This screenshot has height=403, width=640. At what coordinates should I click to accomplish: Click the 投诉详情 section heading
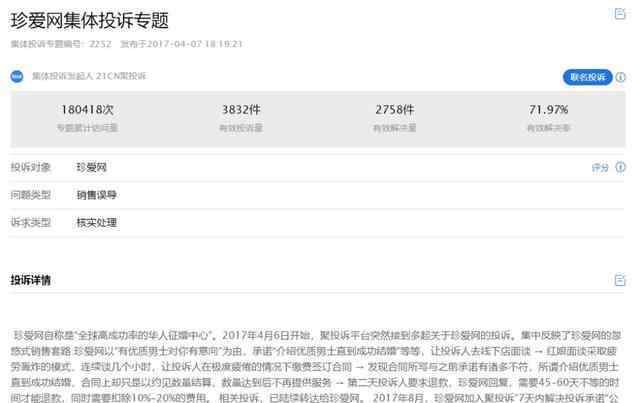point(31,280)
